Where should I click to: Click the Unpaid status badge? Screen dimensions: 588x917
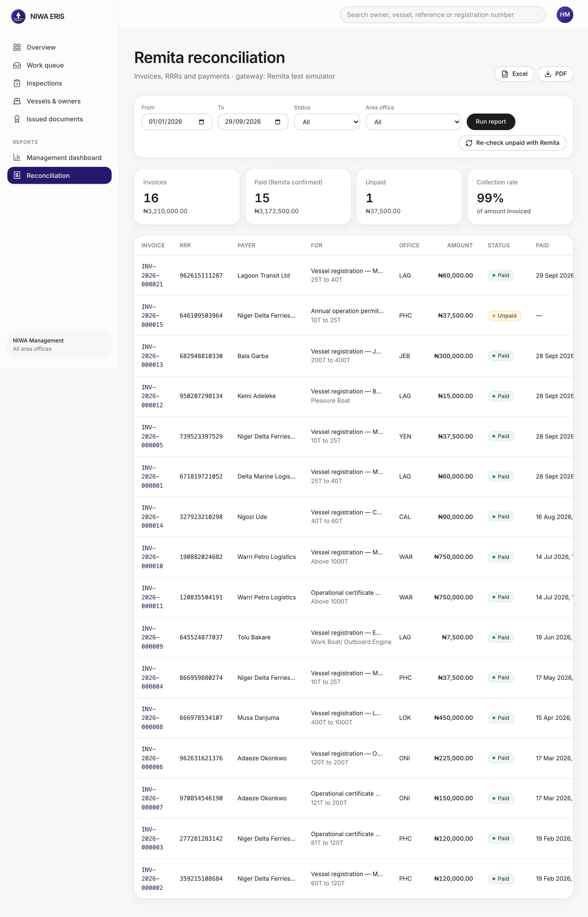[504, 316]
